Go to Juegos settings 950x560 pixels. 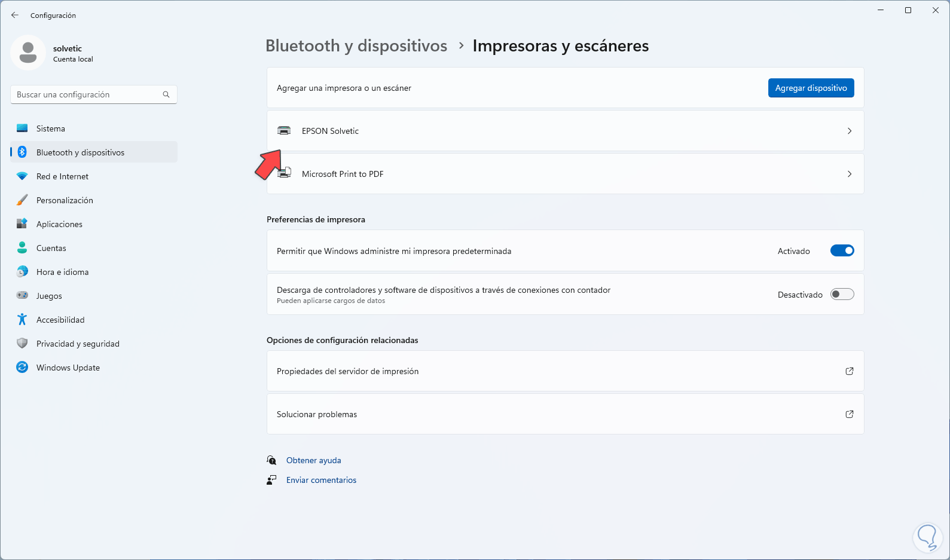tap(94, 296)
